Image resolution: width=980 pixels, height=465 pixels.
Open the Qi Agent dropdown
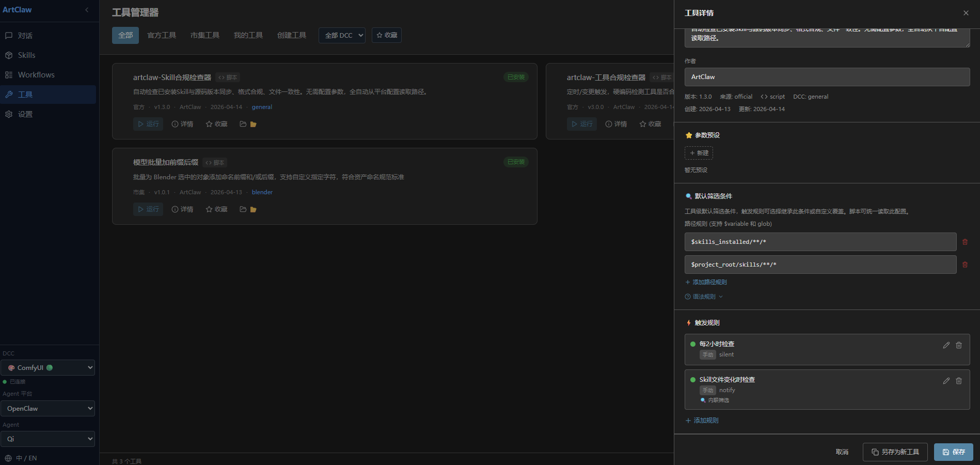(x=48, y=439)
